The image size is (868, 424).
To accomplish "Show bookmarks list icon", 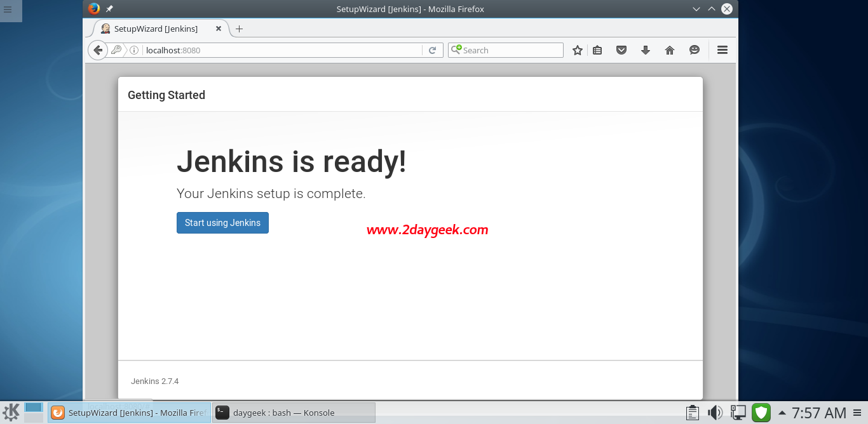I will point(597,50).
